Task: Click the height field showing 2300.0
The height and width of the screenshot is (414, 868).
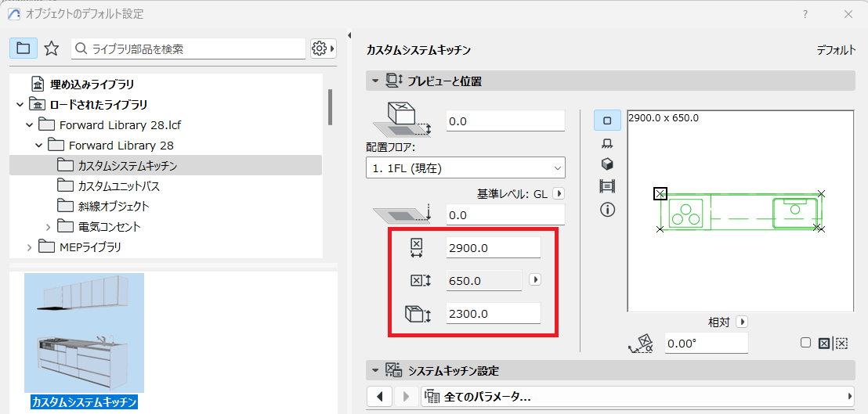Action: (494, 313)
